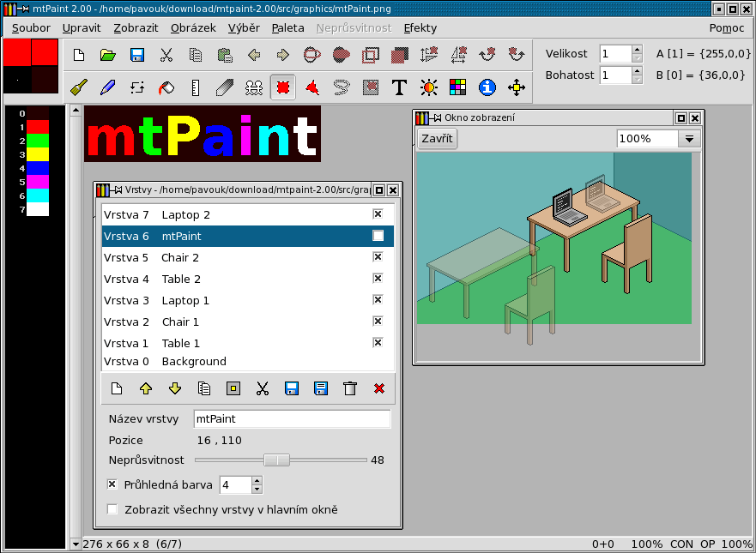Click the Název vrstvy text field
Image resolution: width=756 pixels, height=553 pixels.
[x=292, y=418]
